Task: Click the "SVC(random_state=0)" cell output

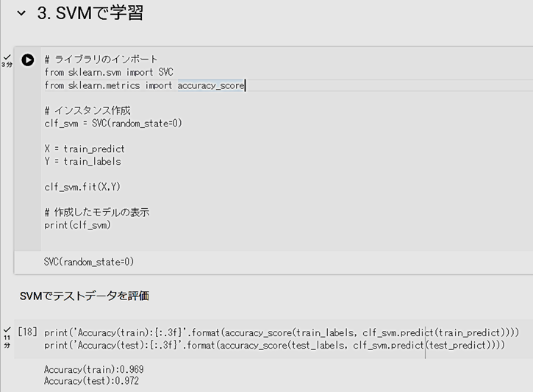Action: point(89,262)
